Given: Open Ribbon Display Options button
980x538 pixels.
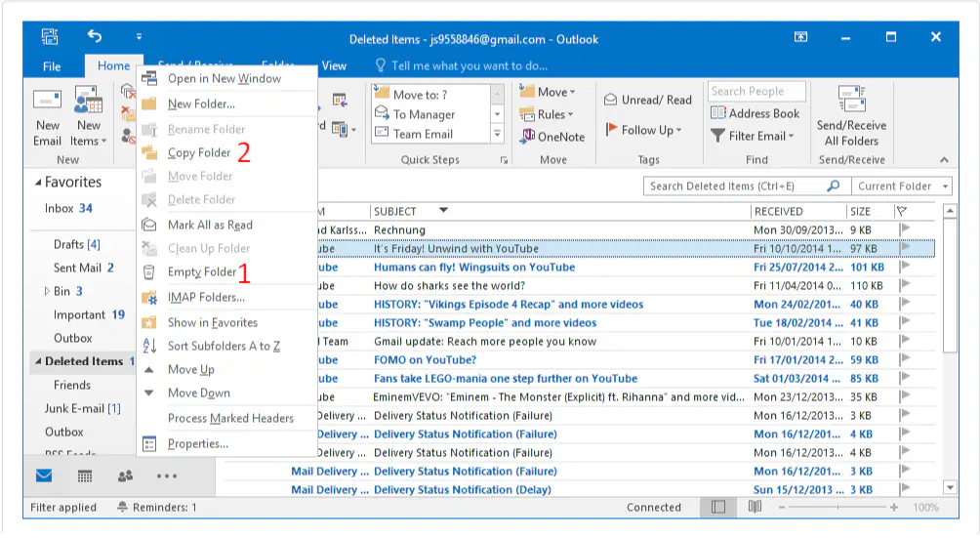Looking at the screenshot, I should (800, 37).
